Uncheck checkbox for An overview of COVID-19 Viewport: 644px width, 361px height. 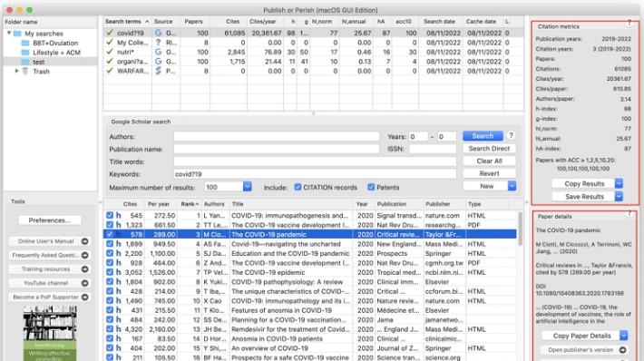(110, 348)
